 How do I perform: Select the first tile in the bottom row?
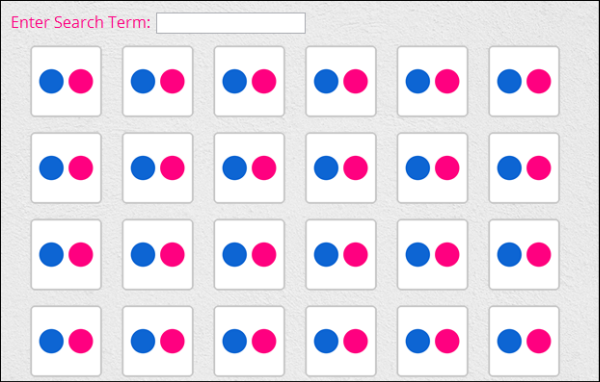pyautogui.click(x=66, y=341)
